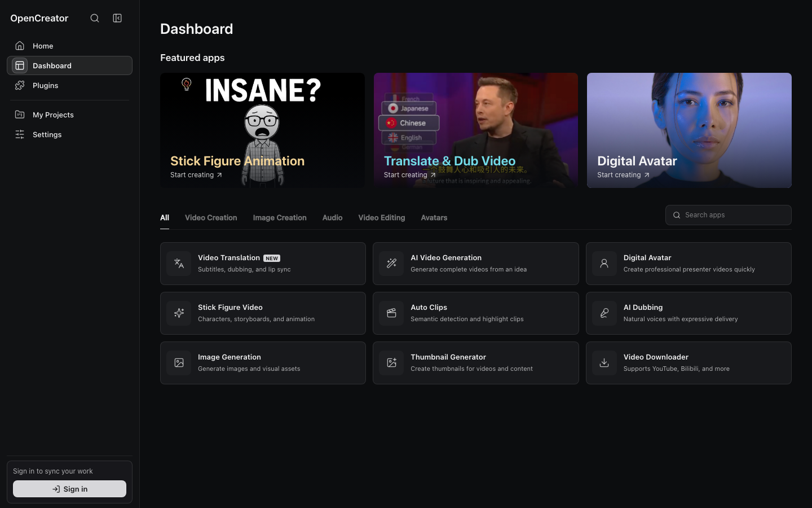Click "Create professional presenter videos quickly" text
The height and width of the screenshot is (508, 812).
[x=689, y=269]
